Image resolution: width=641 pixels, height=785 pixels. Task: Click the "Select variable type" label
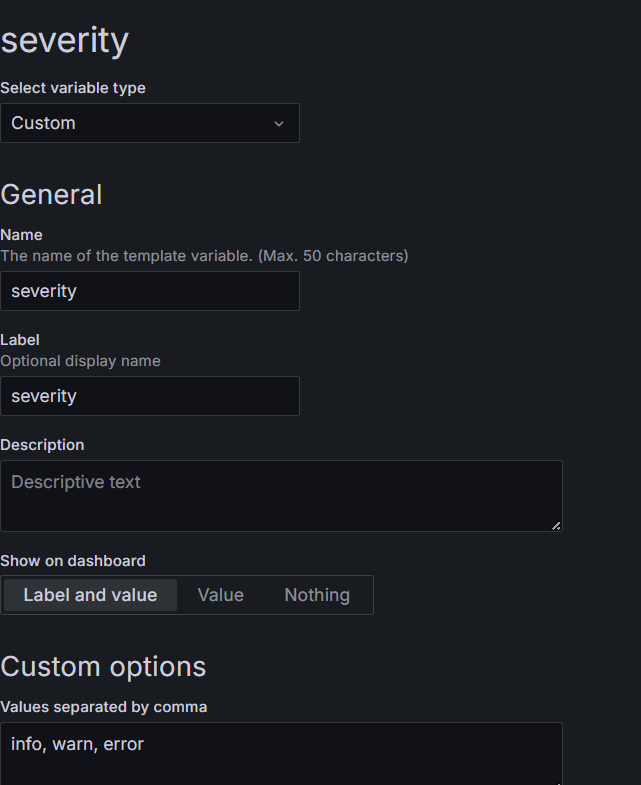[73, 88]
